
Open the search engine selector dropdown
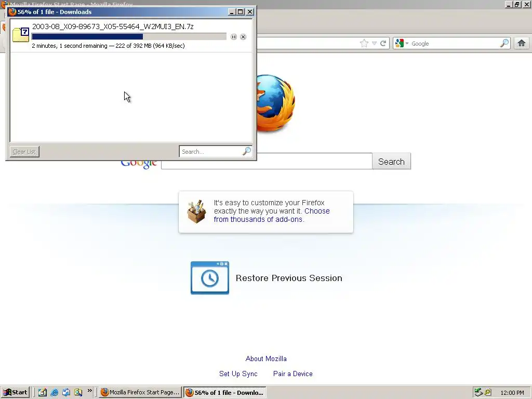[402, 44]
